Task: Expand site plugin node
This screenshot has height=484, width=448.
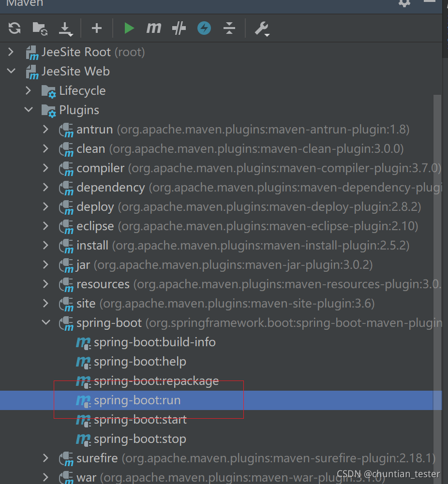Action: click(x=45, y=303)
